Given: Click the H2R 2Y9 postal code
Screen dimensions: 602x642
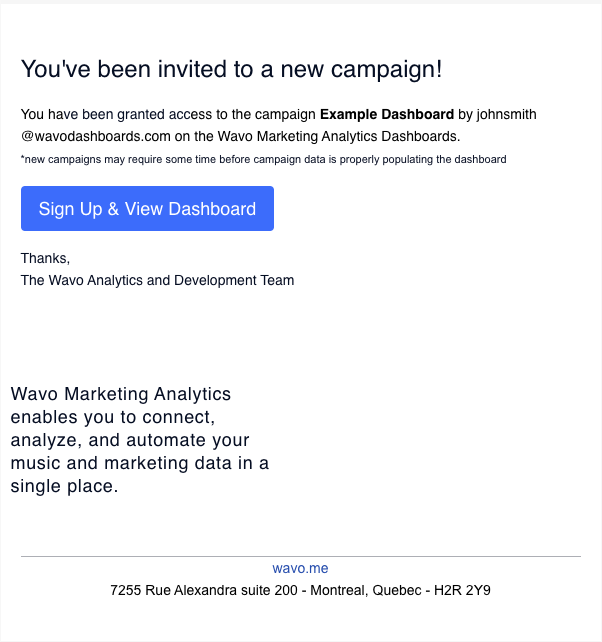Looking at the screenshot, I should [x=462, y=590].
